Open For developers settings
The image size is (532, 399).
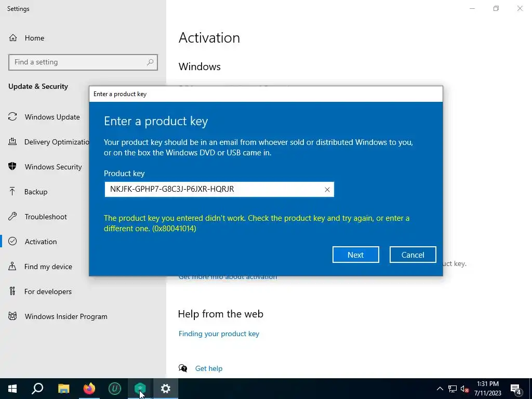48,291
